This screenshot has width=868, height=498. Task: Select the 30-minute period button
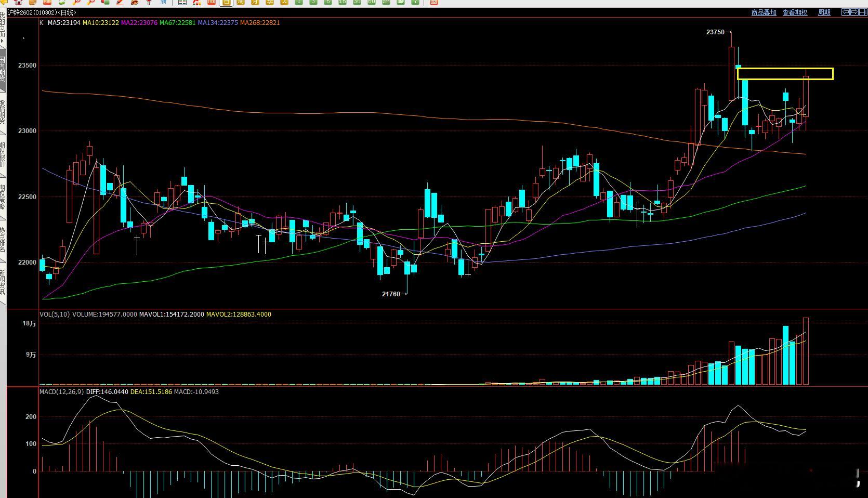tap(357, 2)
